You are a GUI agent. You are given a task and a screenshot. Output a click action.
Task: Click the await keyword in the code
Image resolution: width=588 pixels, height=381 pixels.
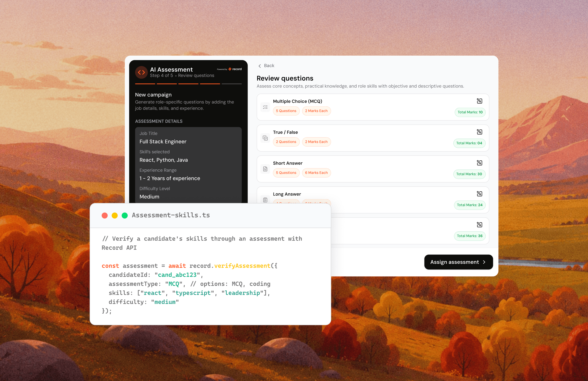[177, 266]
